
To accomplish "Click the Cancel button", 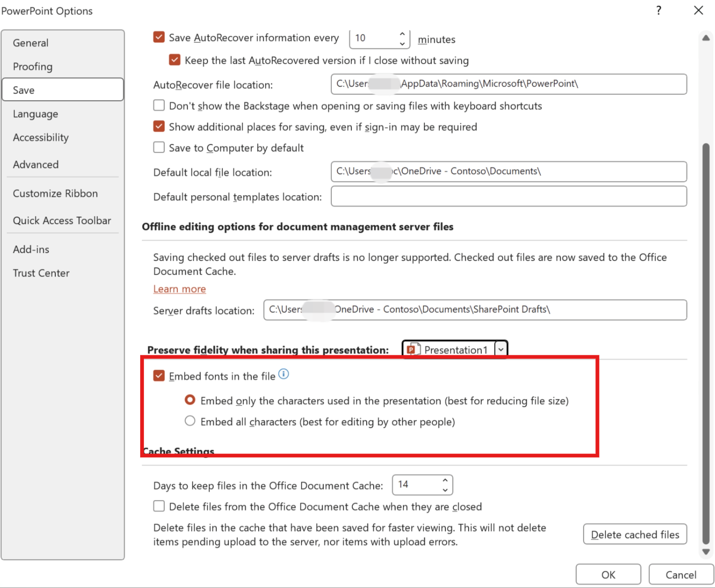I will coord(681,574).
